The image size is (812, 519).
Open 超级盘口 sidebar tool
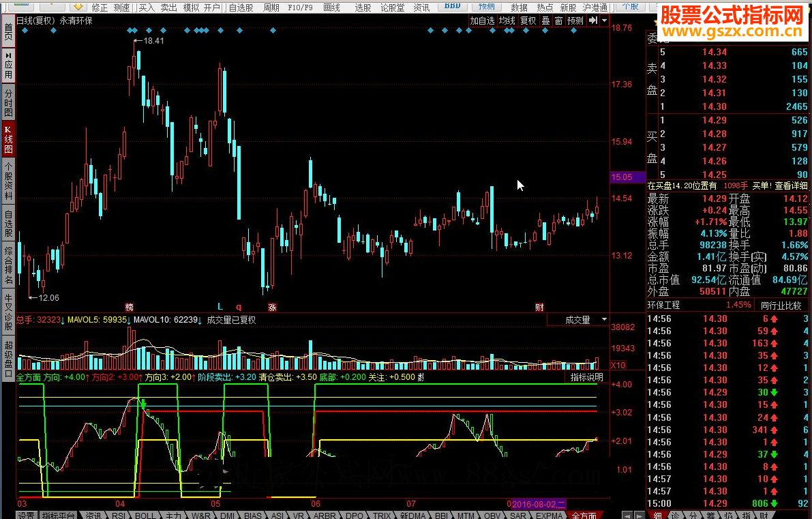(x=8, y=359)
